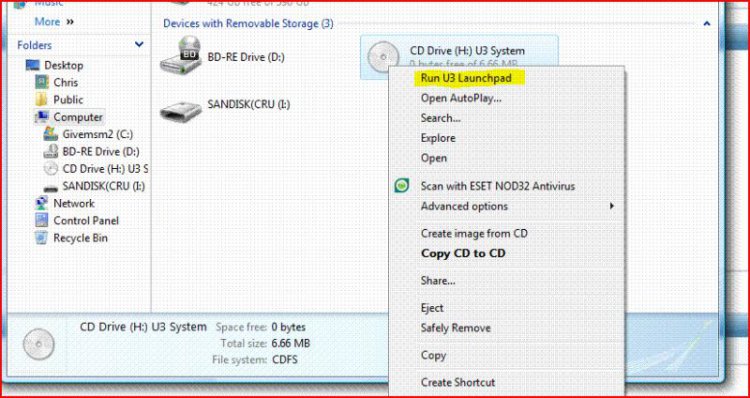750x398 pixels.
Task: Click the Network icon in tree
Action: 42,203
